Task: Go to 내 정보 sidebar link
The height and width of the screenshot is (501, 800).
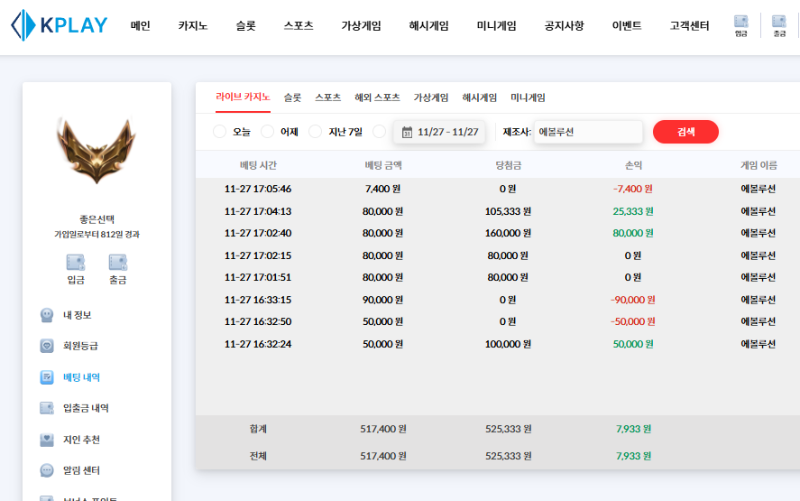Action: click(x=77, y=315)
